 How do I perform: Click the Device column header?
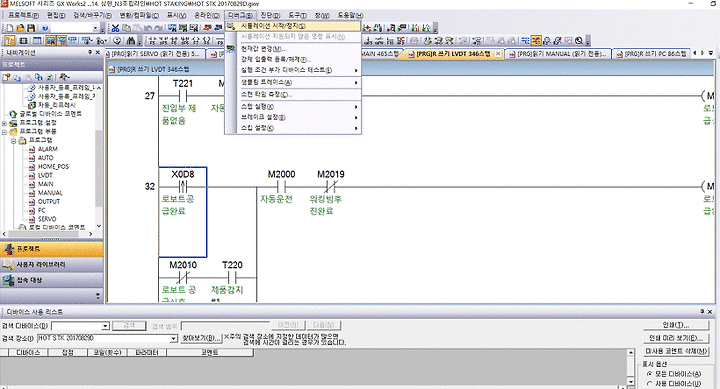tap(28, 353)
